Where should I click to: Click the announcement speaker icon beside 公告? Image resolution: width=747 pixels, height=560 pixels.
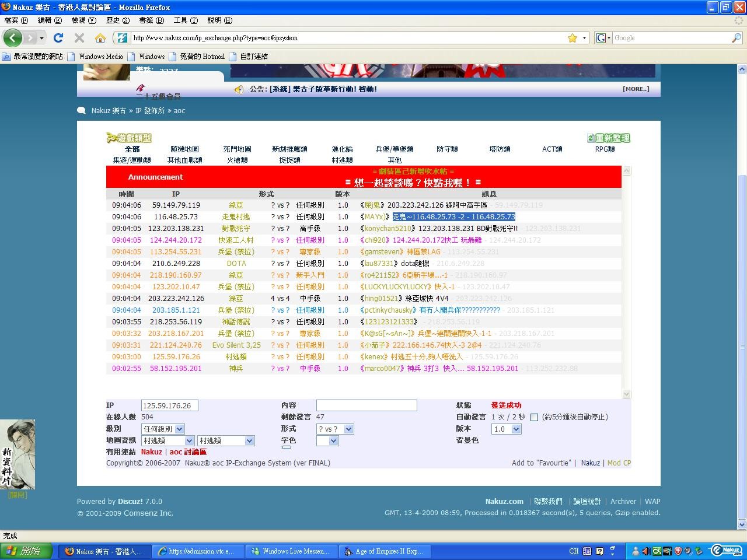(x=239, y=89)
